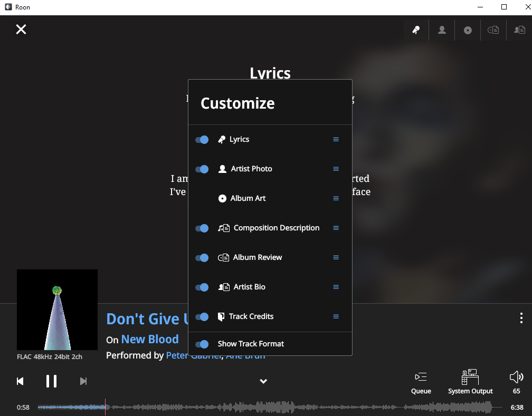The image size is (532, 416).
Task: Pause playback
Action: tap(51, 381)
